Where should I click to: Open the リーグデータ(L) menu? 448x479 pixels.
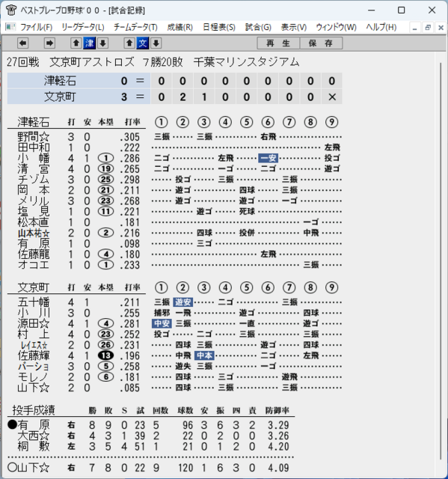(x=83, y=27)
